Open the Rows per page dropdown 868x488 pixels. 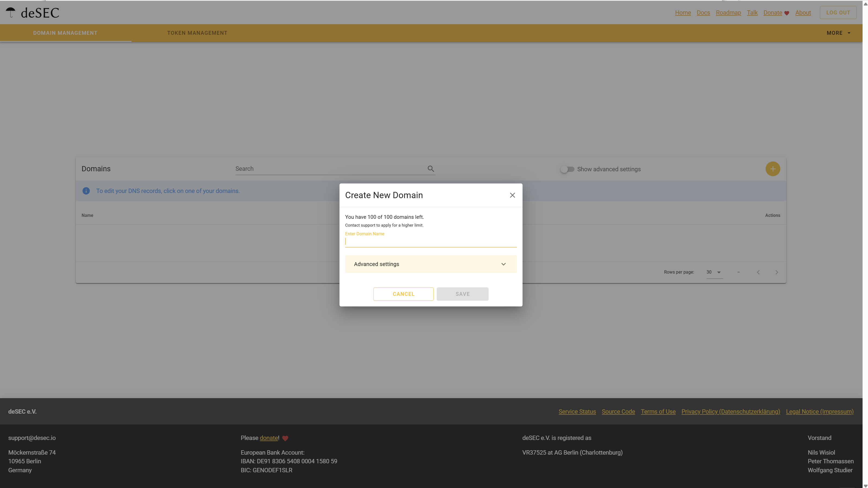coord(714,272)
